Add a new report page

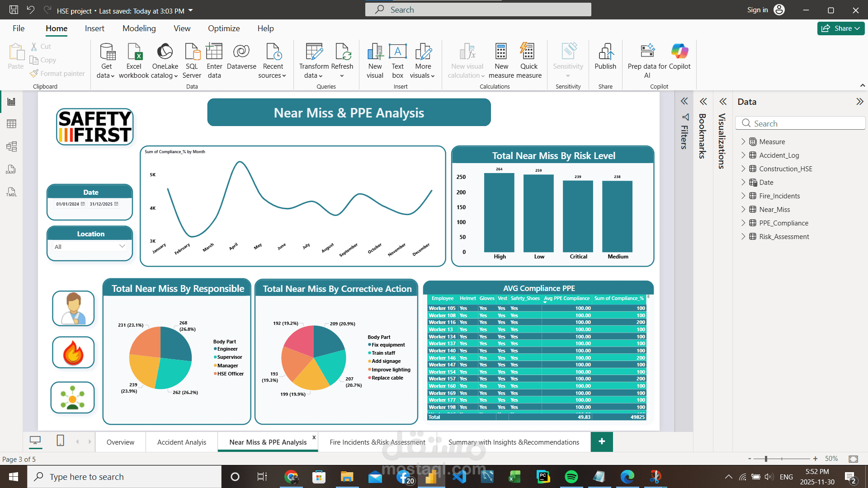(602, 441)
